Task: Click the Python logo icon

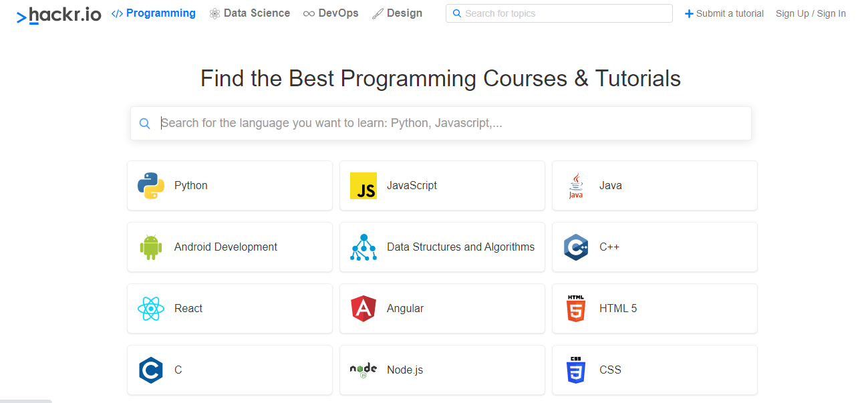Action: click(x=151, y=186)
